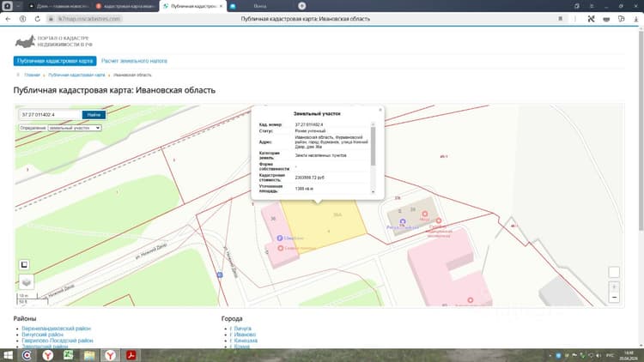This screenshot has height=362, width=644.
Task: Open the Публичная кадастровая карта tab
Action: 55,61
